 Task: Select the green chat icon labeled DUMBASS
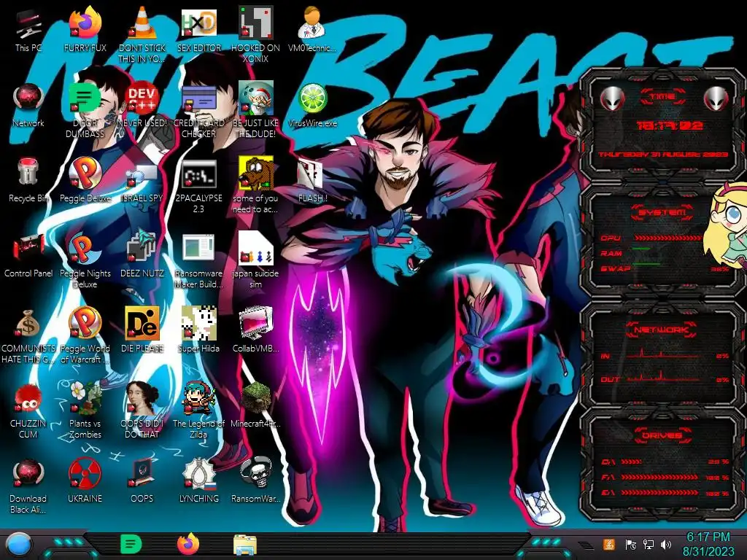[x=85, y=98]
